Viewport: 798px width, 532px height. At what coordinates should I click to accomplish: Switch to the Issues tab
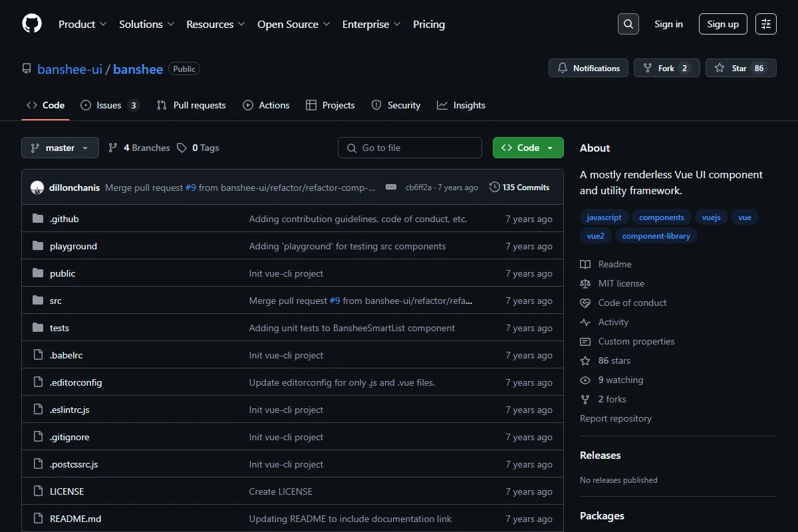[x=110, y=105]
